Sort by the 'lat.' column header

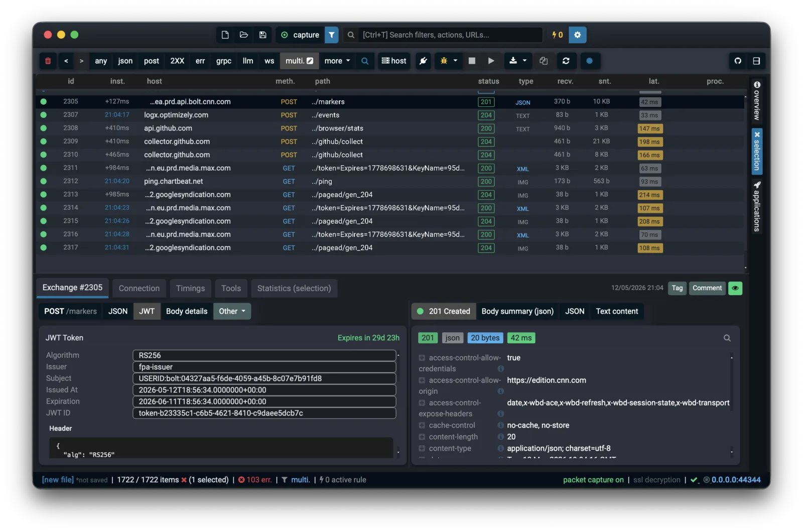point(653,81)
